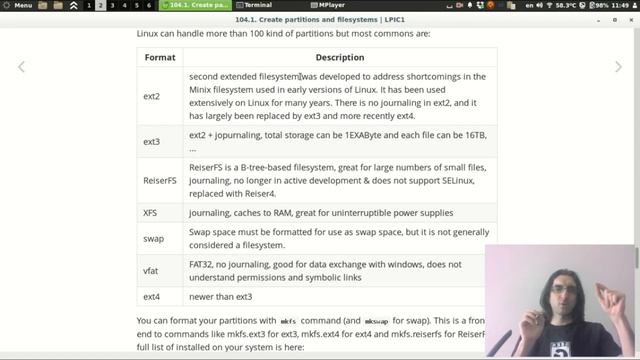Switch to workspace 6

(149, 5)
